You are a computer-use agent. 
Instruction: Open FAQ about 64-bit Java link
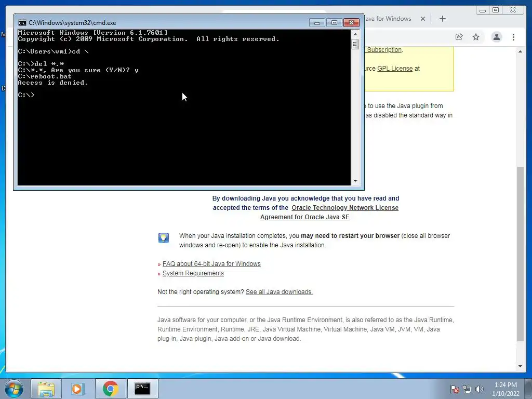(211, 263)
